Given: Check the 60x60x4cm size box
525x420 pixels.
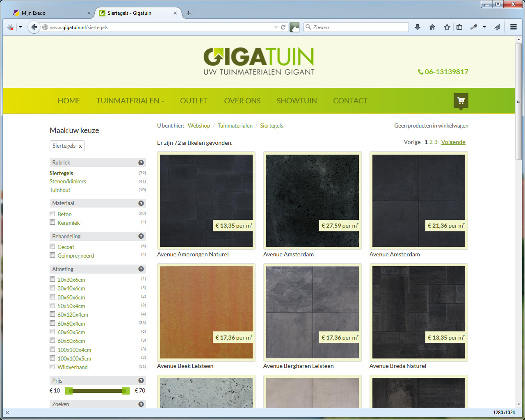Looking at the screenshot, I should pos(52,323).
